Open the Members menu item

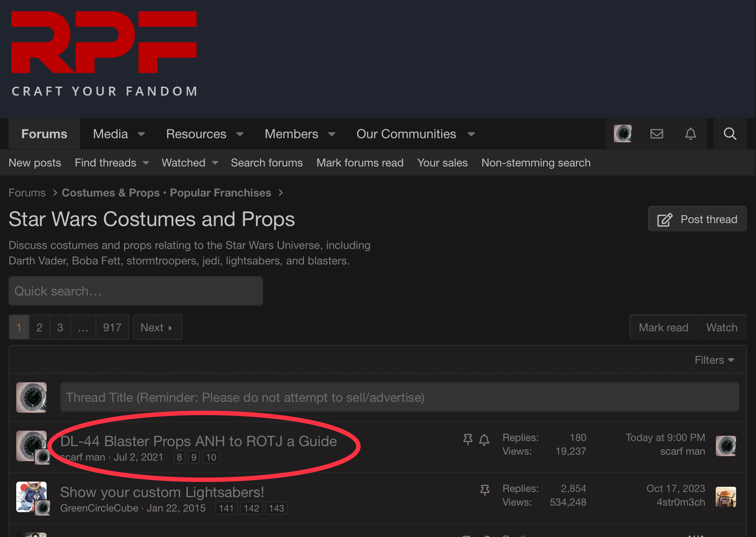[291, 134]
